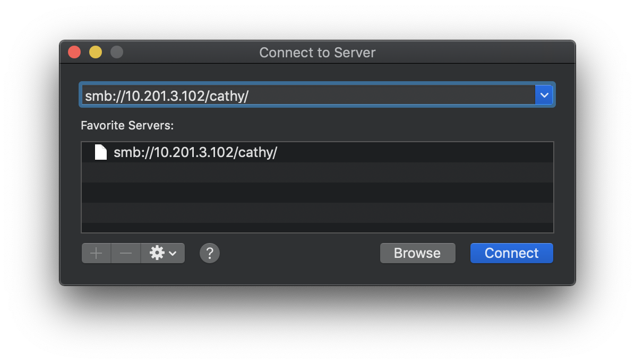Close the Connect to Server window
635x364 pixels.
(74, 52)
